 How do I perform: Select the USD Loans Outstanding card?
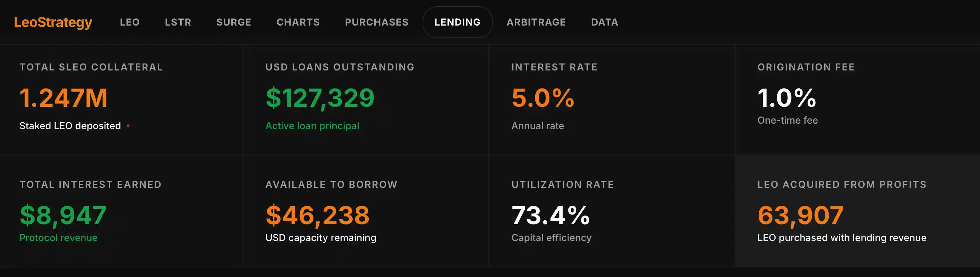tap(366, 100)
